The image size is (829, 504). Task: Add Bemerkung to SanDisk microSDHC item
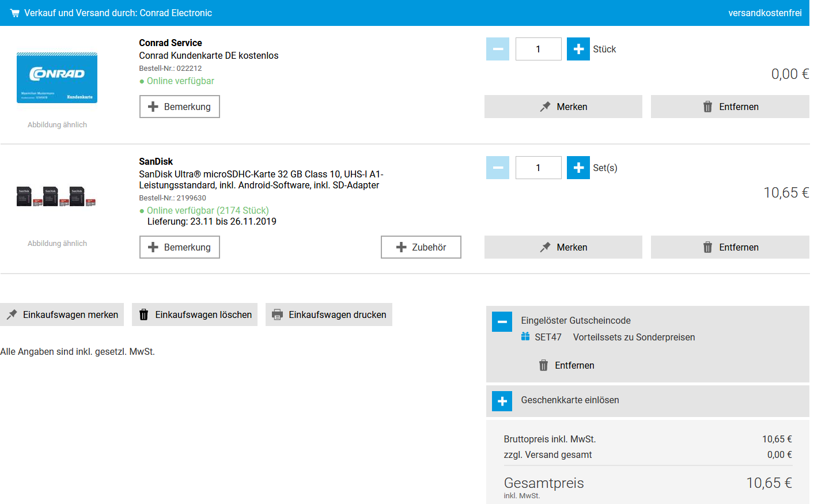[179, 247]
